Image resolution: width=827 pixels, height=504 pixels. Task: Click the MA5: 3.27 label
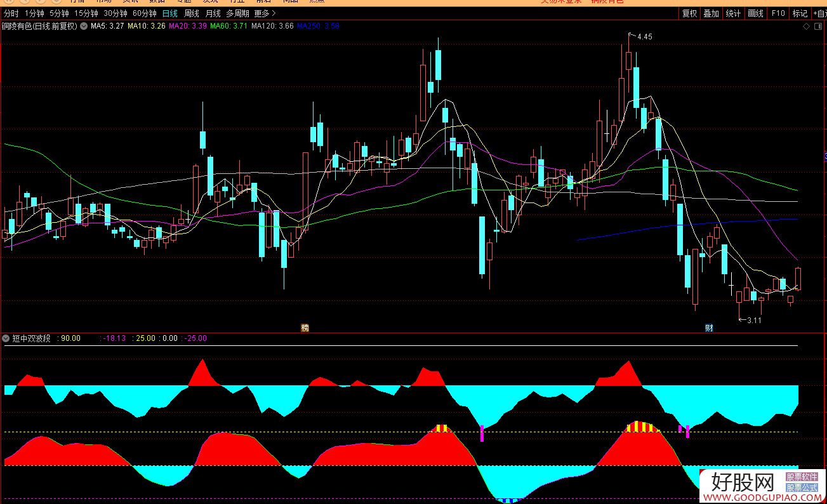(x=107, y=27)
